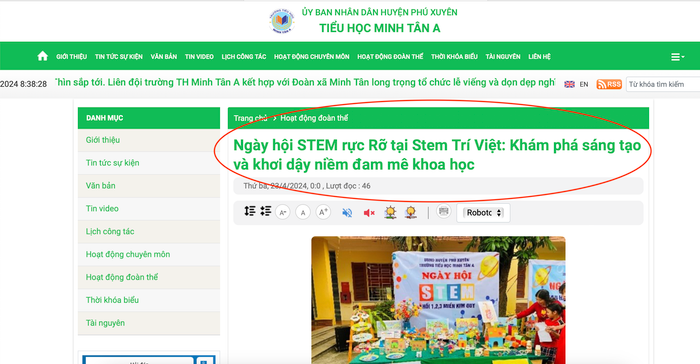Open VĂN BẢN in top navigation
700x364 pixels.
[164, 57]
